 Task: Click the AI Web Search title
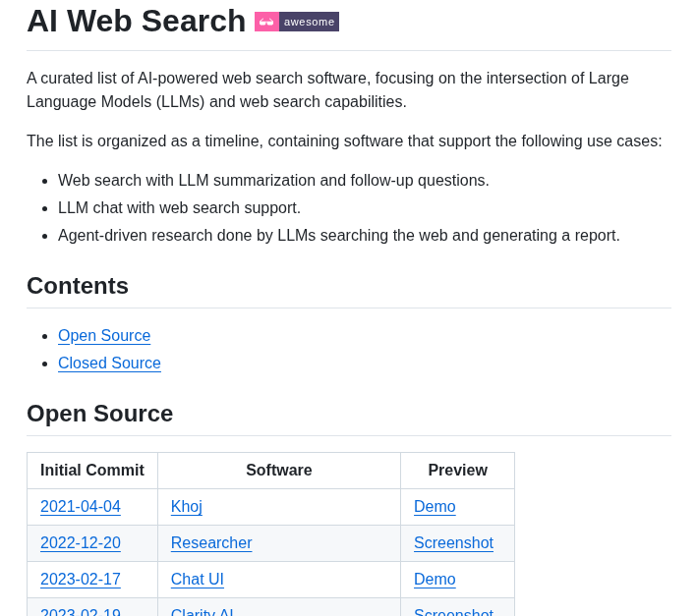click(x=136, y=22)
